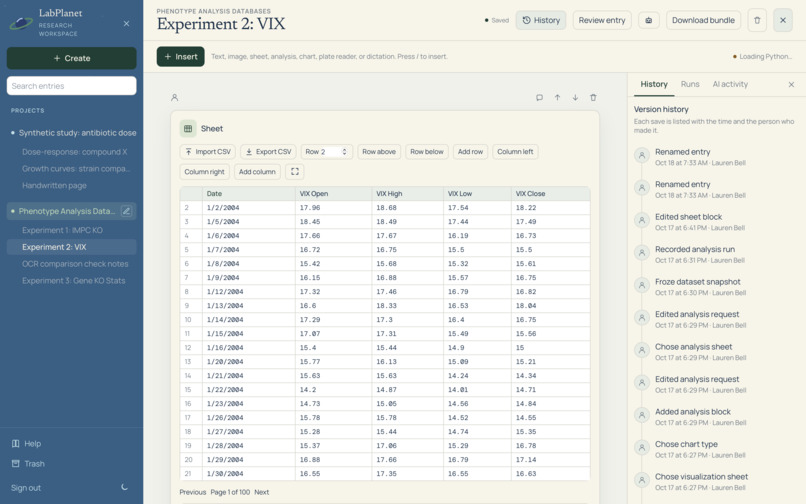Click the experiment title 'Experiment 2: VIX'
The width and height of the screenshot is (806, 504).
pyautogui.click(x=221, y=24)
